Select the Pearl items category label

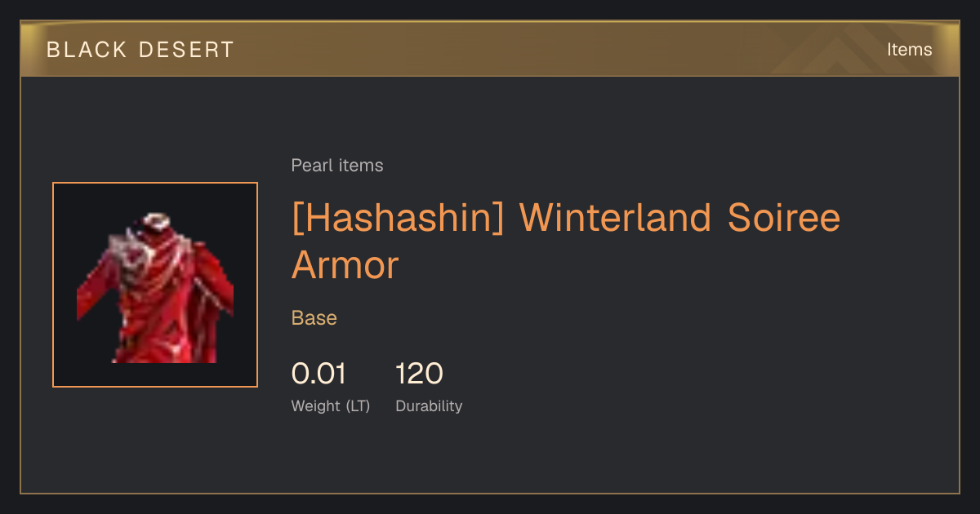point(337,166)
